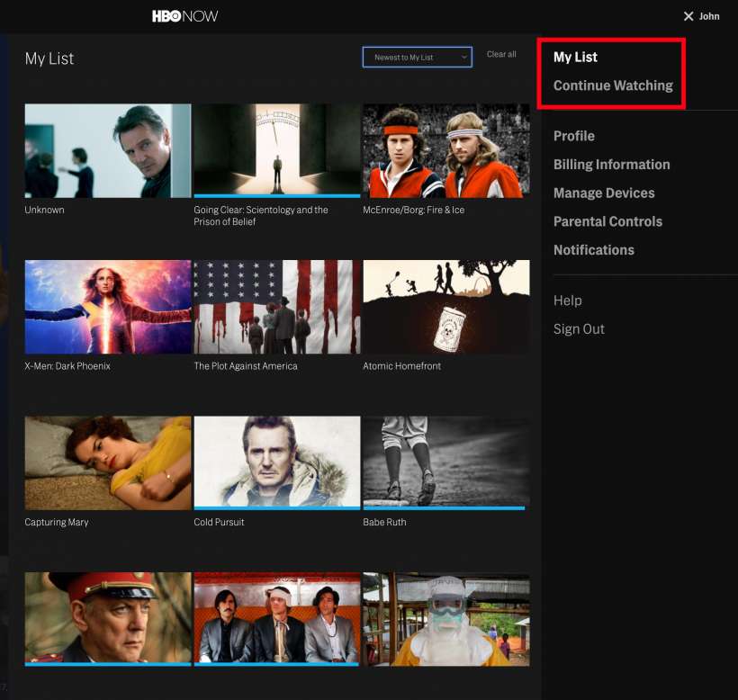Image resolution: width=738 pixels, height=700 pixels.
Task: Open the X-Men: Dark Phoenix thumbnail
Action: point(108,307)
